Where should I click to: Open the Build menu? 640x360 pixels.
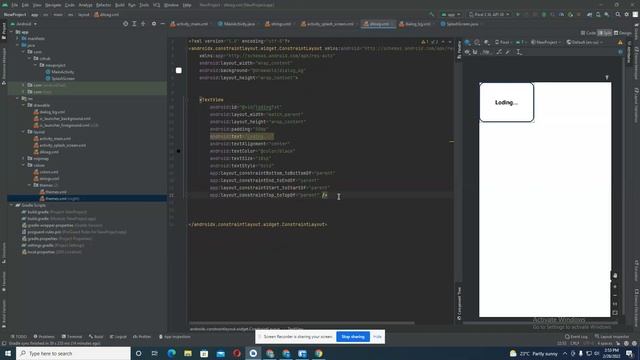[x=120, y=5]
